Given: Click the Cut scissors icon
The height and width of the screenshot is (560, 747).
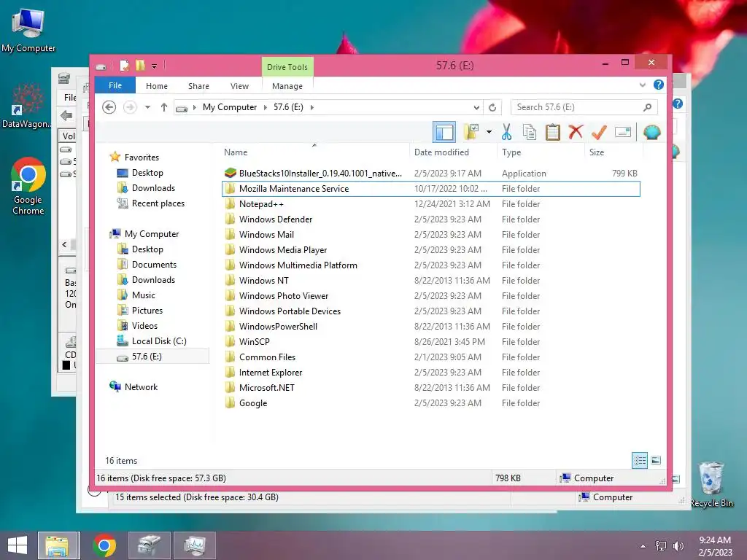Looking at the screenshot, I should [x=506, y=132].
